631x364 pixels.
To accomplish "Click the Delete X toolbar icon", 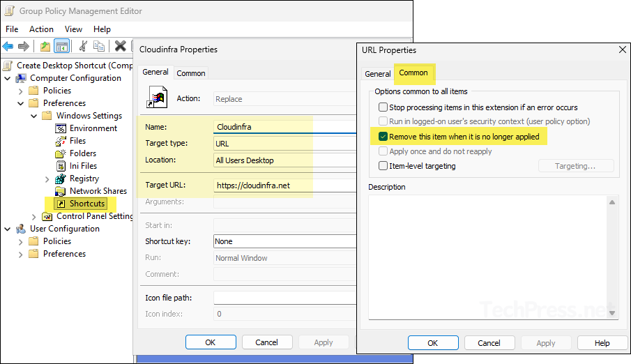I will [120, 46].
